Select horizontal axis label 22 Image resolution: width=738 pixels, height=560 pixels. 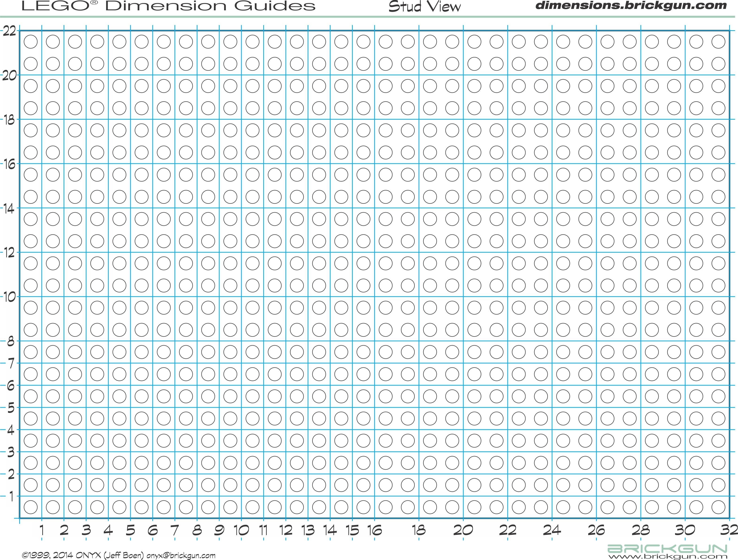click(507, 530)
